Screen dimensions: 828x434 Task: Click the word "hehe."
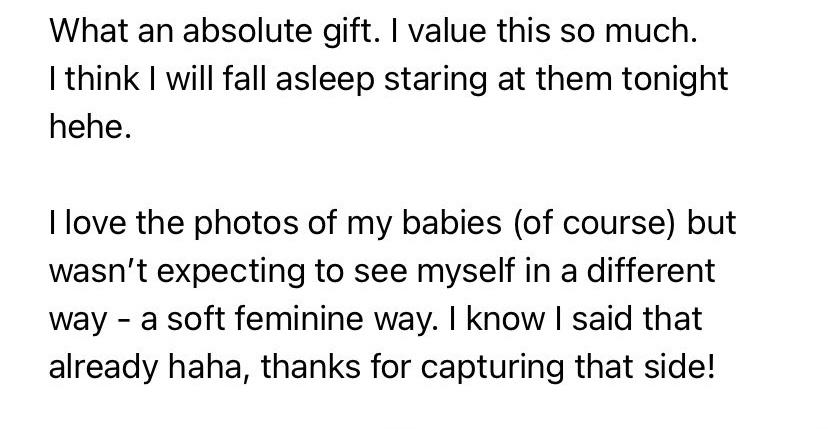(90, 127)
